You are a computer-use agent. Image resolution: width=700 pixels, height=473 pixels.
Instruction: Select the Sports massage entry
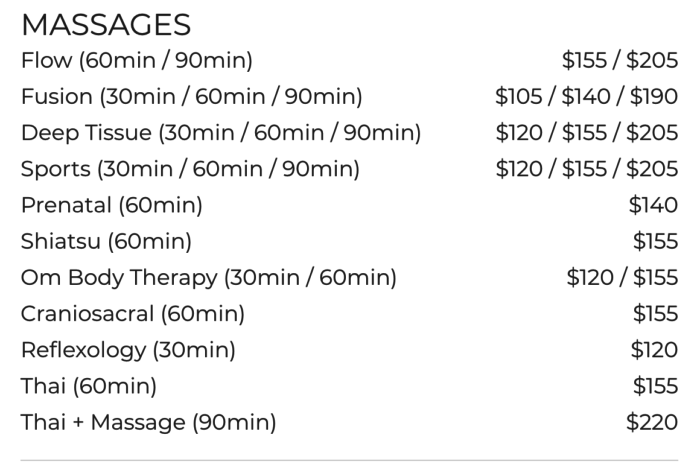(190, 169)
